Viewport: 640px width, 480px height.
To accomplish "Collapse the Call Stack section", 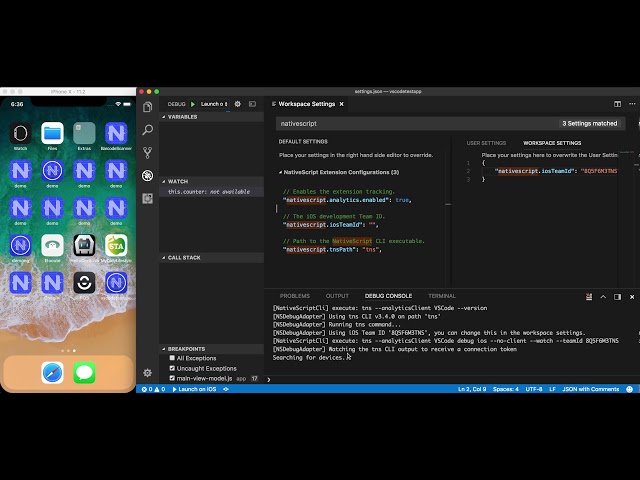I will click(211, 258).
